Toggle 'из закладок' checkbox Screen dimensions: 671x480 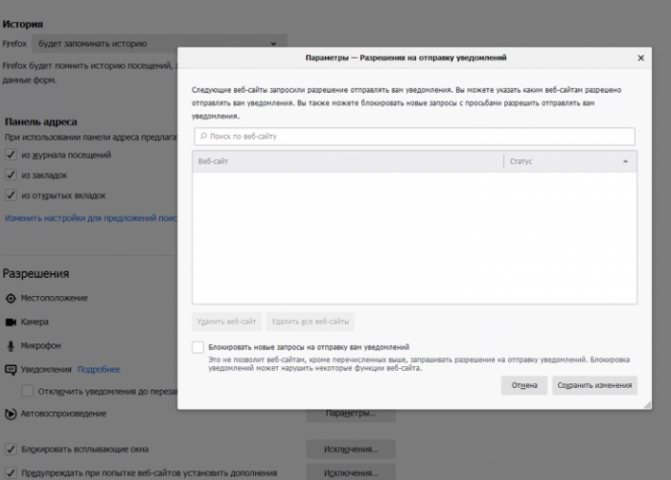tap(11, 175)
